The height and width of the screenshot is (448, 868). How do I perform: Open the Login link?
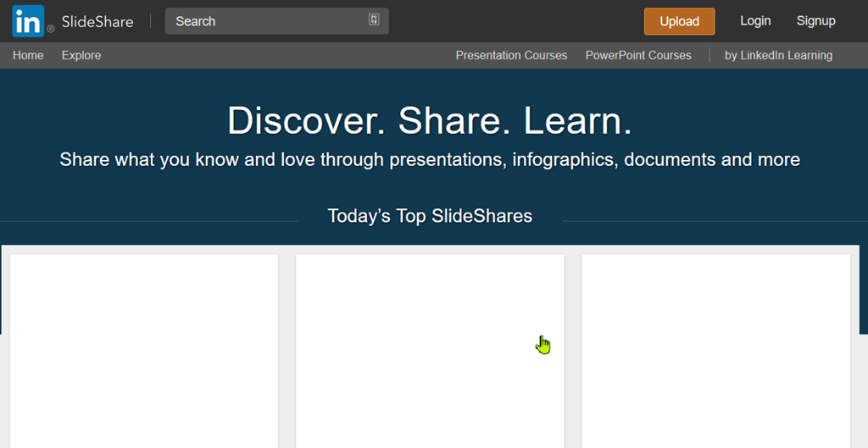coord(755,21)
